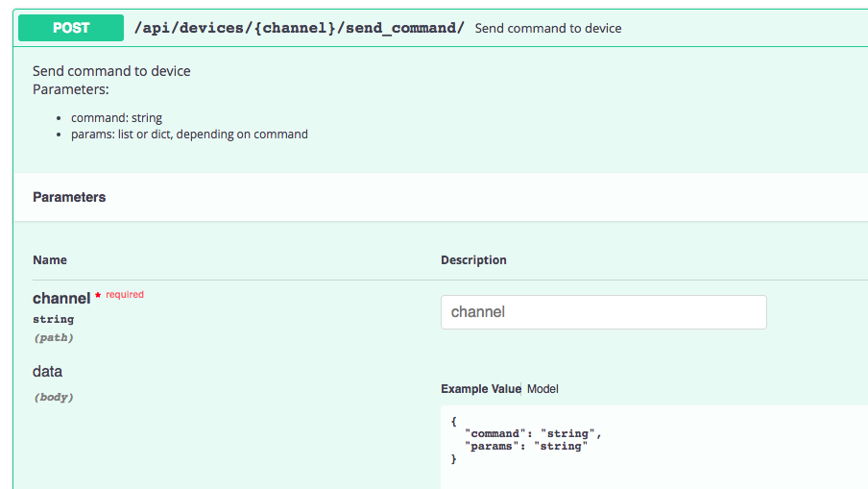This screenshot has width=868, height=489.
Task: Click the 'Send command to device' description paragraph
Action: coord(111,71)
